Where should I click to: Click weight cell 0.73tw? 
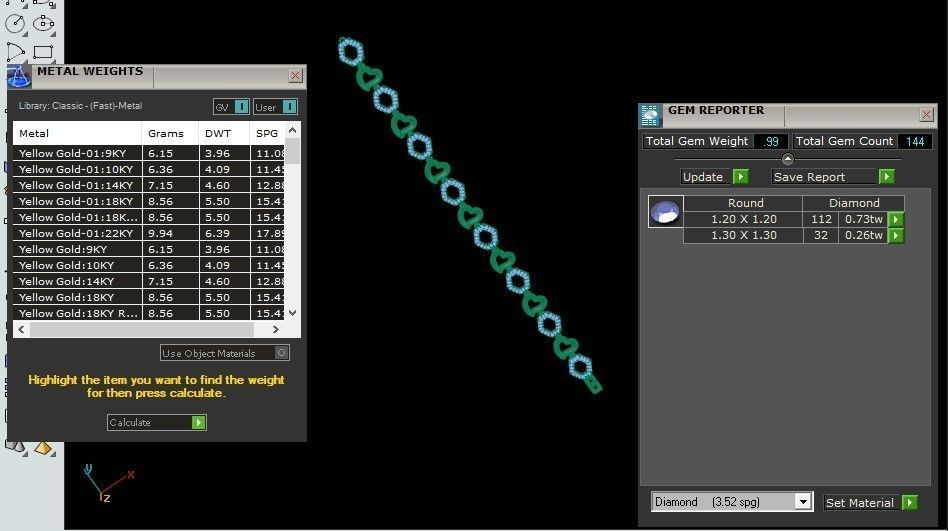(x=863, y=219)
